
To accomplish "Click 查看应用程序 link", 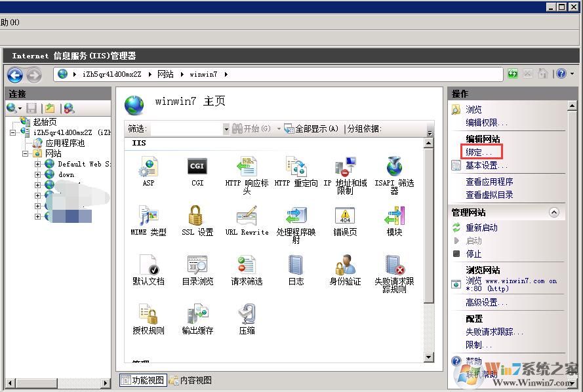I will (x=489, y=182).
